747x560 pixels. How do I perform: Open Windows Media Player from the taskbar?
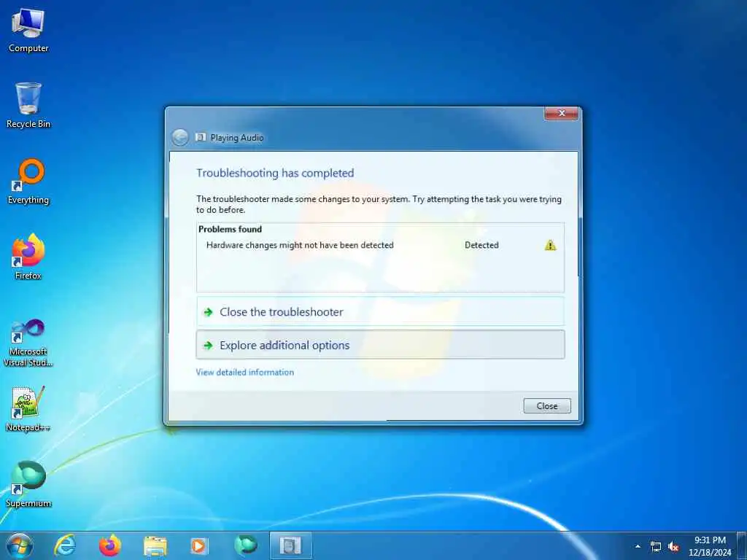pos(200,545)
